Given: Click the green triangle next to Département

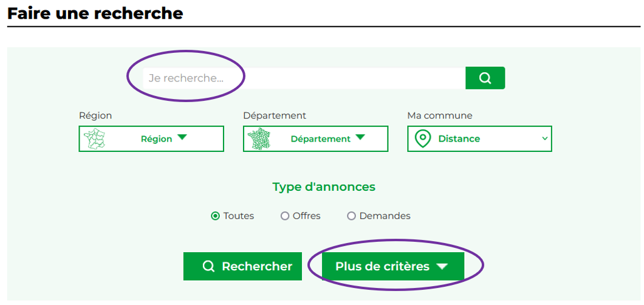Looking at the screenshot, I should tap(360, 137).
